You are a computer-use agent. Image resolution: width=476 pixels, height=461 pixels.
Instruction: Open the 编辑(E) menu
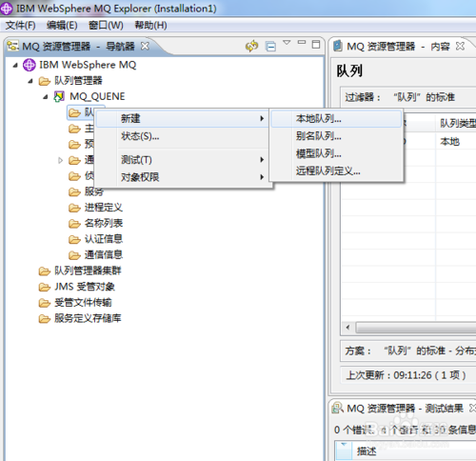pyautogui.click(x=62, y=25)
